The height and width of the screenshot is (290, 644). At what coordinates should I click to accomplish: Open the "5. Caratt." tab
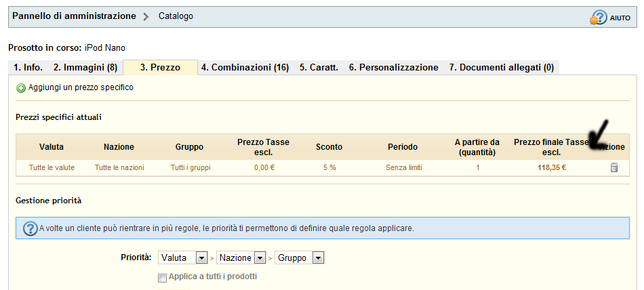(319, 67)
